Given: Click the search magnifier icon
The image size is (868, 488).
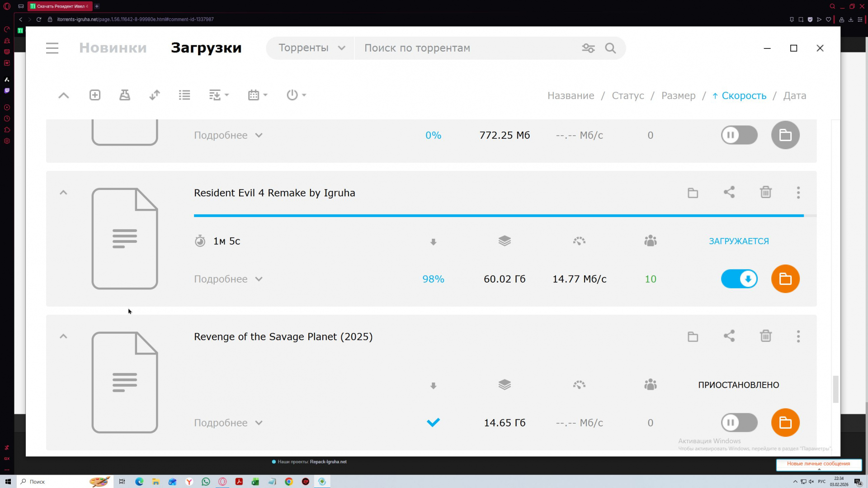Looking at the screenshot, I should [x=610, y=48].
